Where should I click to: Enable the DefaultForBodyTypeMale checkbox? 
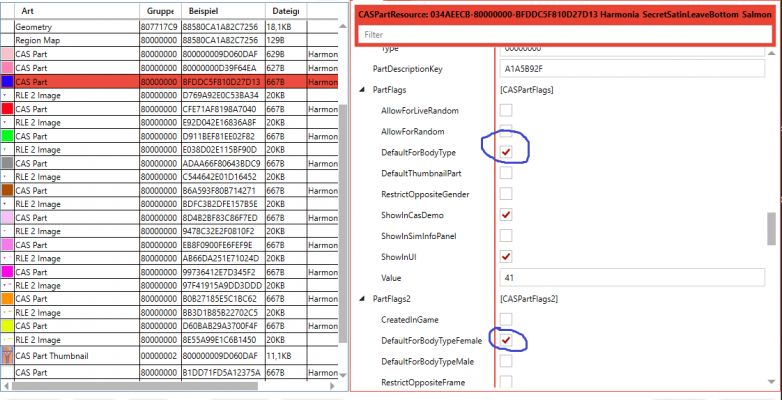point(506,361)
